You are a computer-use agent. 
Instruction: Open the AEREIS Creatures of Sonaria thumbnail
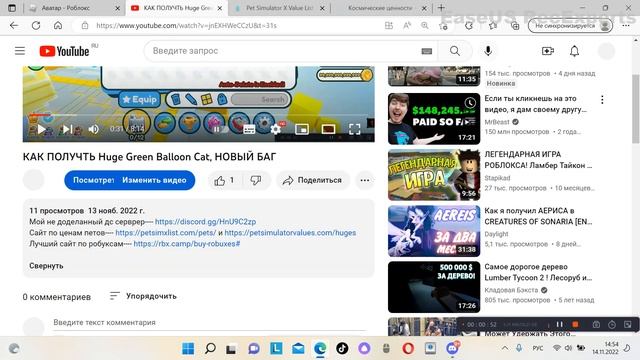434,231
